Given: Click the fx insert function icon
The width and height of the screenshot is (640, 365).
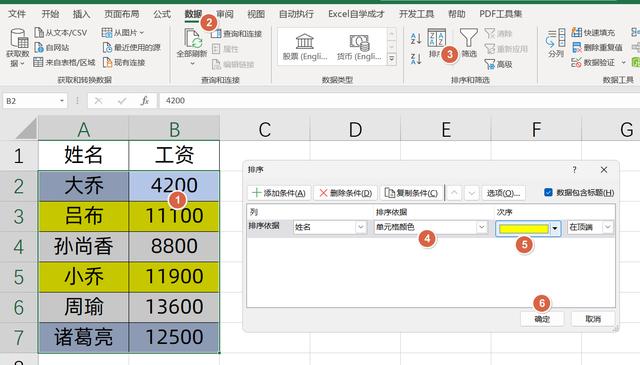Looking at the screenshot, I should tap(144, 100).
